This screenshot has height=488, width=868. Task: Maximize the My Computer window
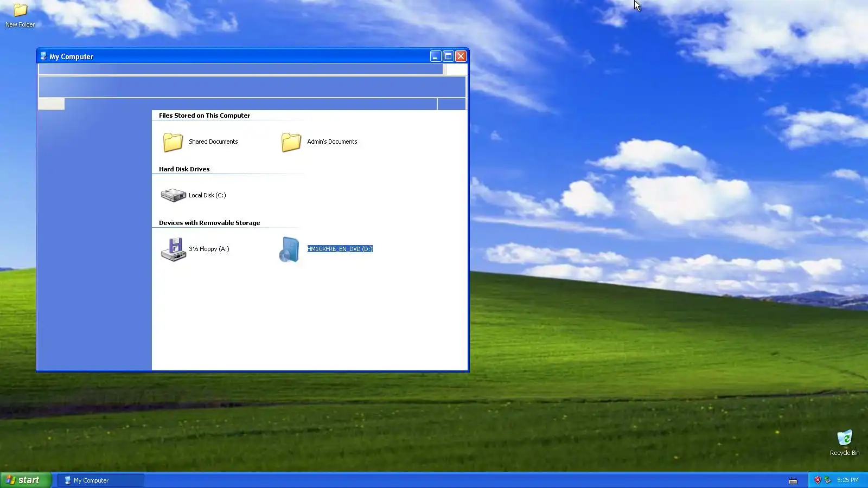(448, 56)
